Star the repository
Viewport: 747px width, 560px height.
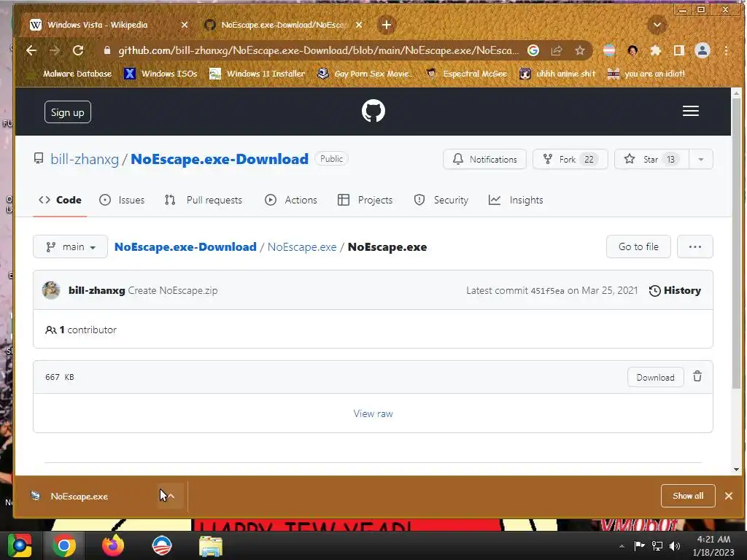(651, 160)
